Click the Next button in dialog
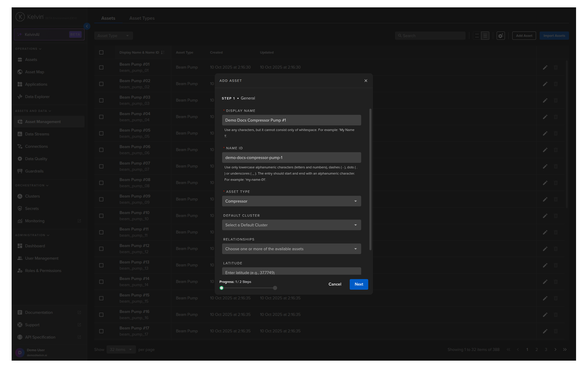 [359, 284]
